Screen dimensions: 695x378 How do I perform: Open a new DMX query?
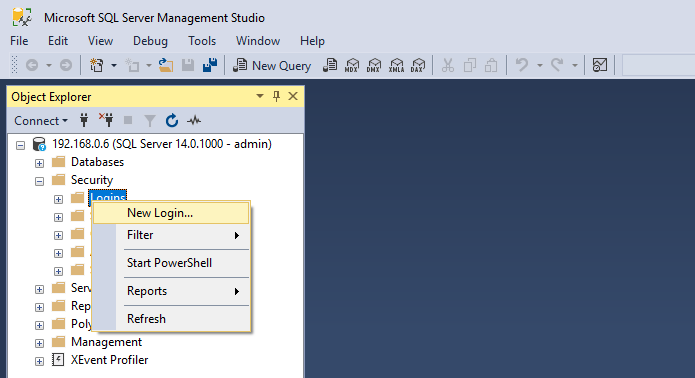[374, 66]
